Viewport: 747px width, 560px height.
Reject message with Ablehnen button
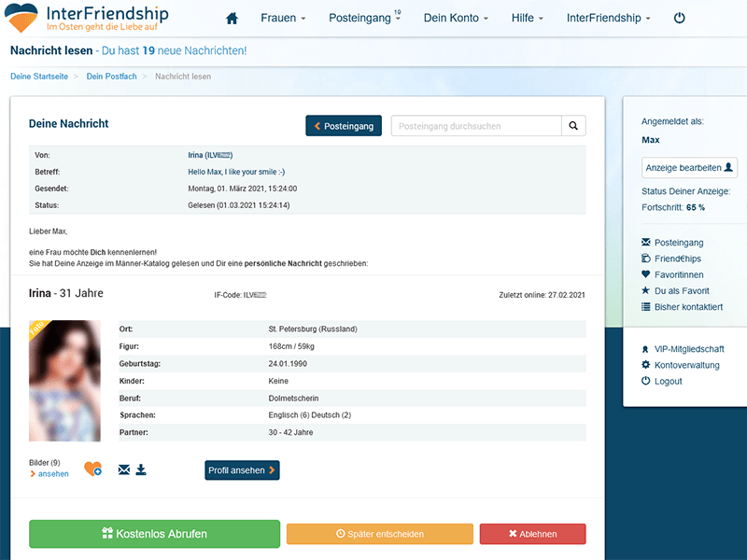pos(532,534)
